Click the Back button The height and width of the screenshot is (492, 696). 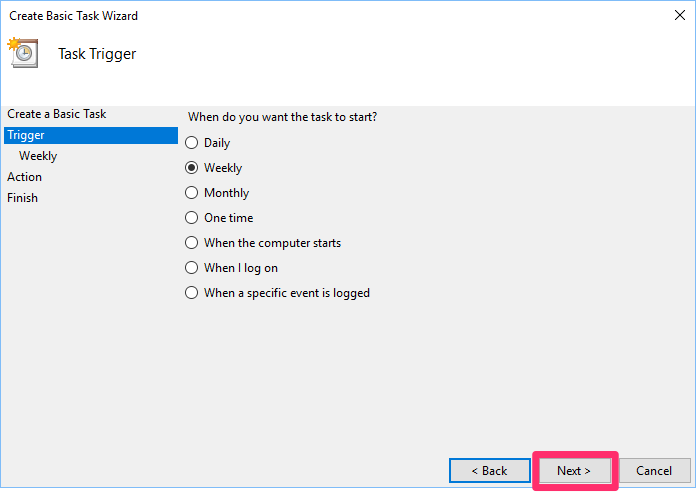click(490, 470)
